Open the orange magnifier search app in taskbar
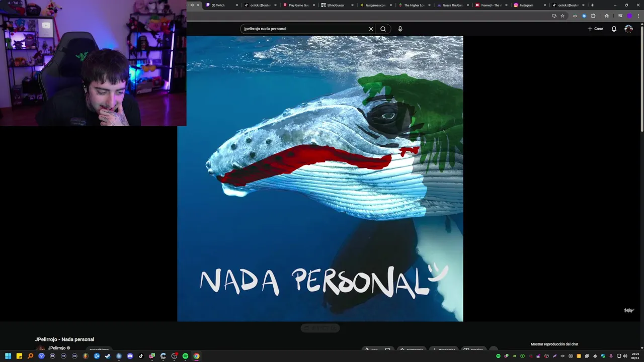644x362 pixels. point(30,356)
